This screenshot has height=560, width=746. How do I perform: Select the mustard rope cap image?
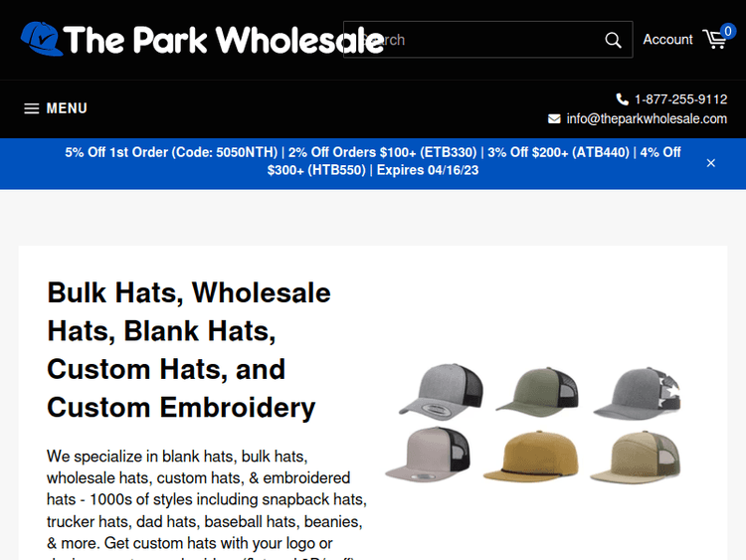(531, 457)
